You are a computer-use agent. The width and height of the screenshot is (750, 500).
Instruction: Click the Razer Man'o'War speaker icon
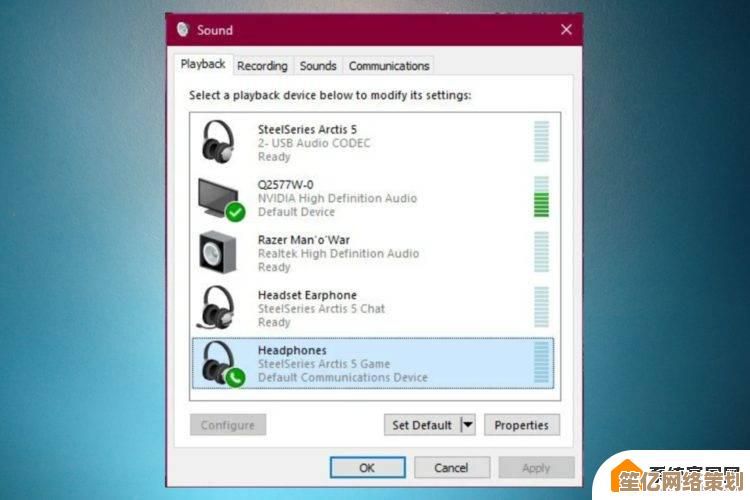218,252
